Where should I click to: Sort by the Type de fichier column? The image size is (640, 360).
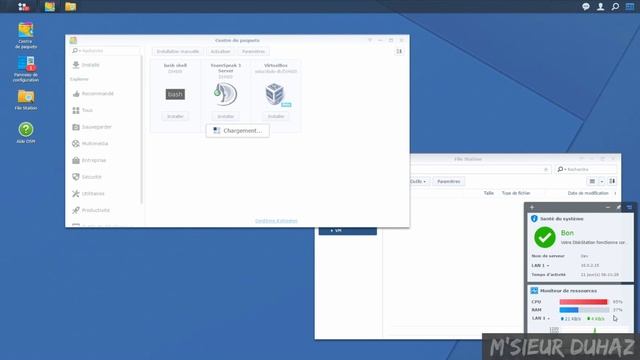516,193
